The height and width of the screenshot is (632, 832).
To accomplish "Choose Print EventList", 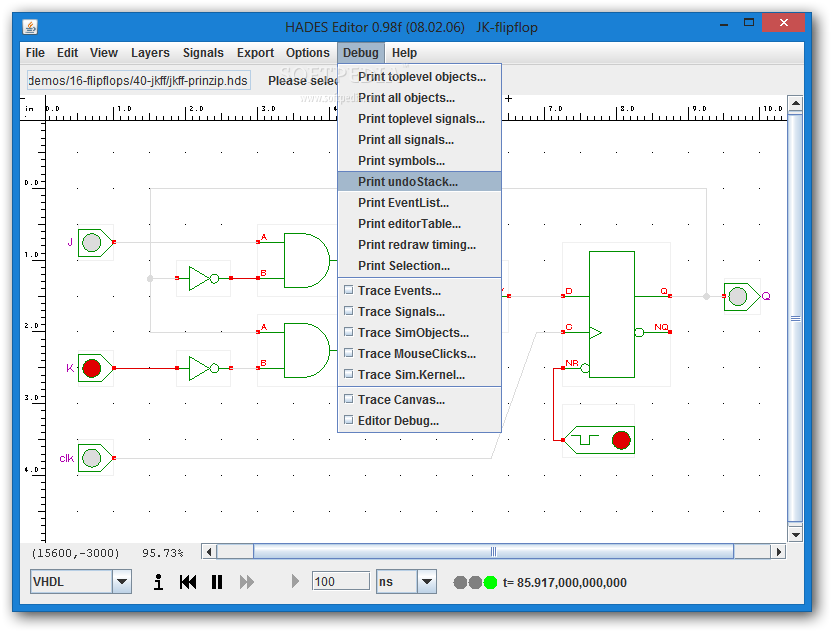I will 419,203.
